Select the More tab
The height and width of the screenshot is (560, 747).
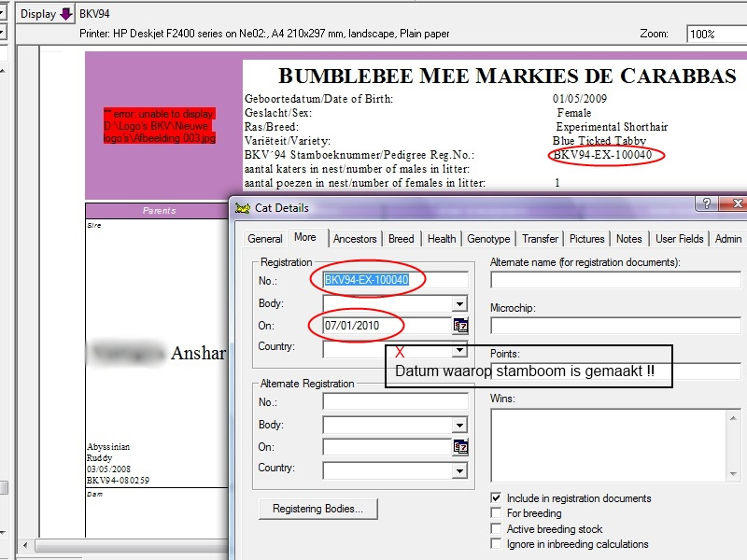point(305,237)
